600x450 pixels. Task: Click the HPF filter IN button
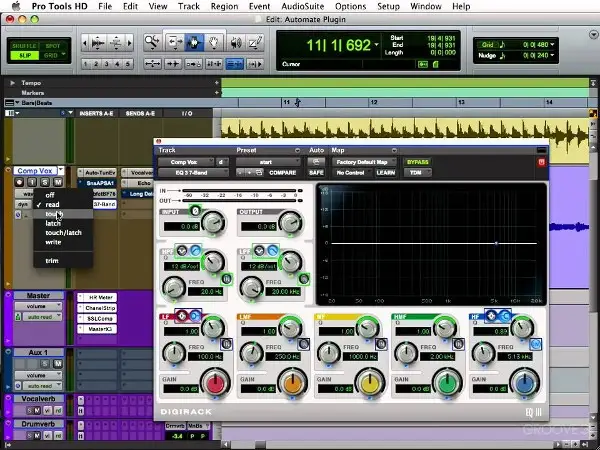pyautogui.click(x=228, y=277)
